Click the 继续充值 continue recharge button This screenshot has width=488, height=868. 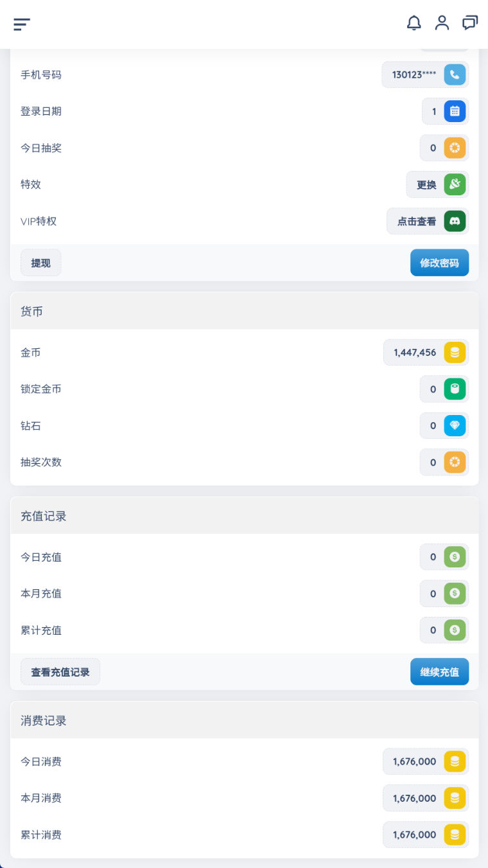[439, 672]
